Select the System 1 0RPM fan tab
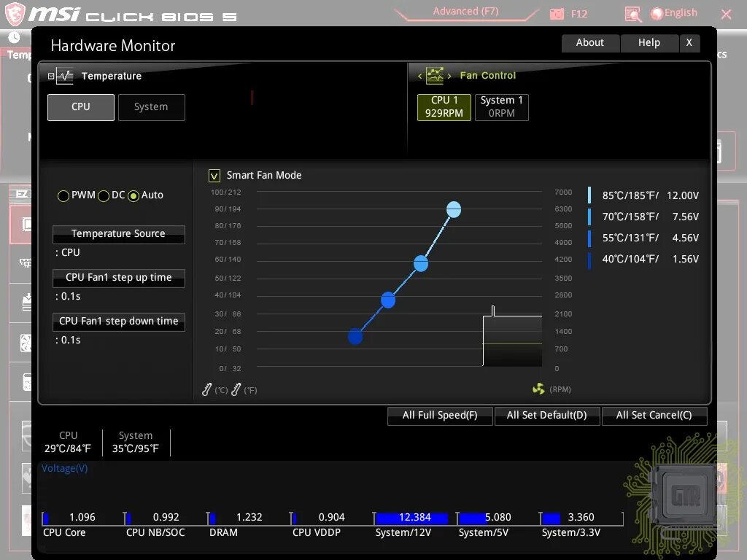This screenshot has width=747, height=560. [x=502, y=107]
